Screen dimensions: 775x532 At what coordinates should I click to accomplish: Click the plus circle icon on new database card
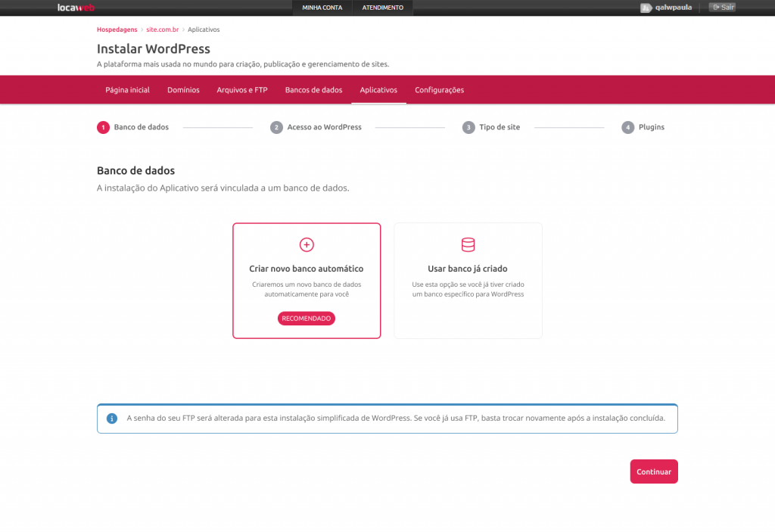307,244
